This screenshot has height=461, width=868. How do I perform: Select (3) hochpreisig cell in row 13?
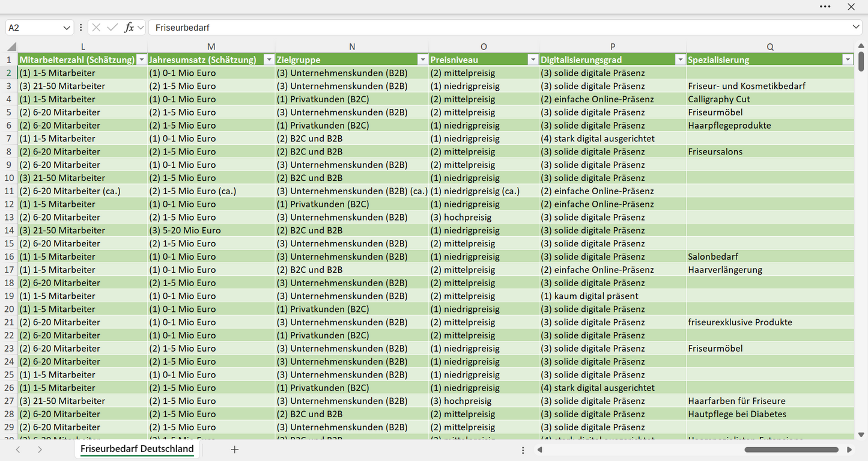(x=484, y=217)
